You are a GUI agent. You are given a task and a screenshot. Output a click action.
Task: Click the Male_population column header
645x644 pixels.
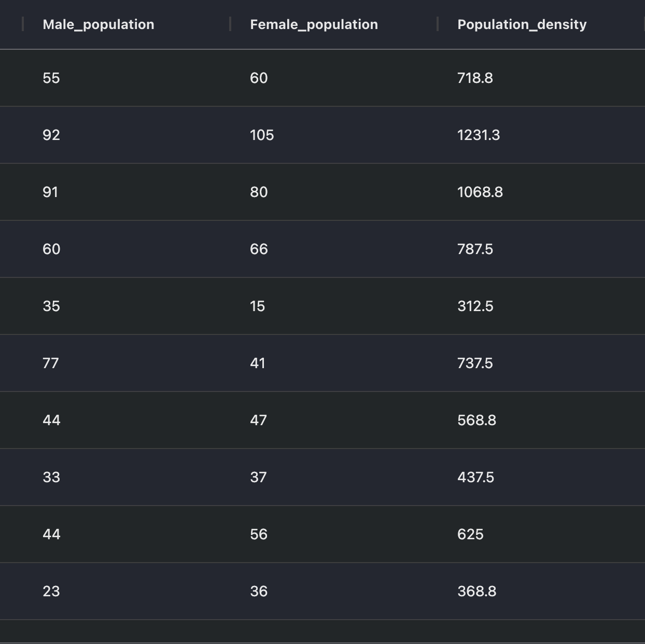pyautogui.click(x=97, y=24)
